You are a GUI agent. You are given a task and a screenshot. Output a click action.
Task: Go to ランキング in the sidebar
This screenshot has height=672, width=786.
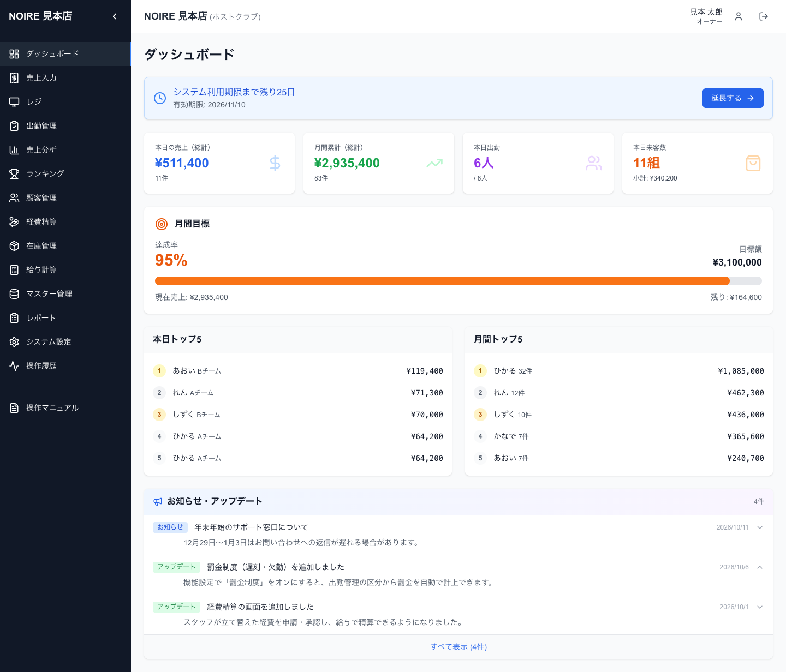(x=65, y=174)
